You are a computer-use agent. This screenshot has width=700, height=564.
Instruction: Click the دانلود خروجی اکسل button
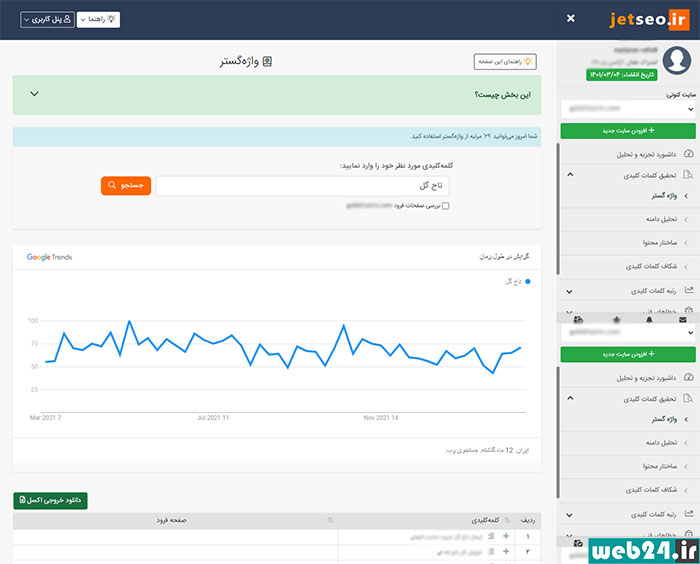(50, 500)
